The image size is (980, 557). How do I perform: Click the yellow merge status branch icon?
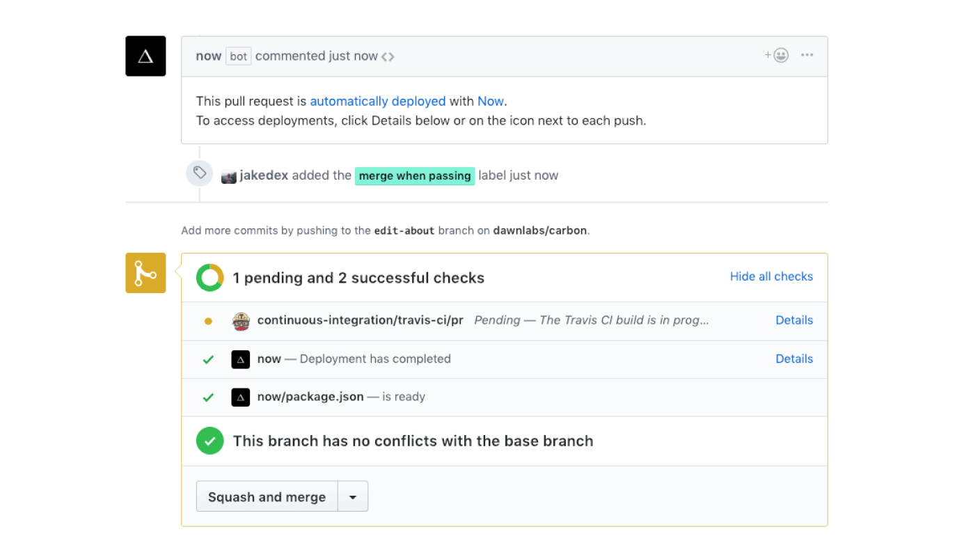(x=145, y=273)
